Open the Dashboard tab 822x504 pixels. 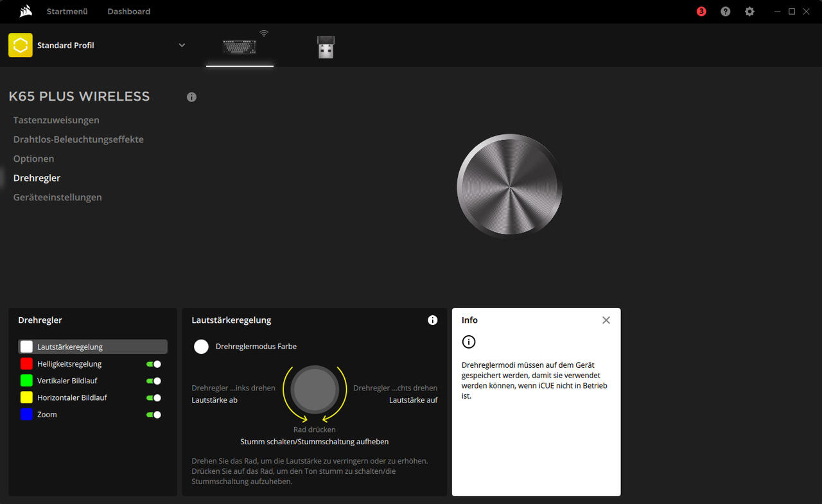point(129,12)
